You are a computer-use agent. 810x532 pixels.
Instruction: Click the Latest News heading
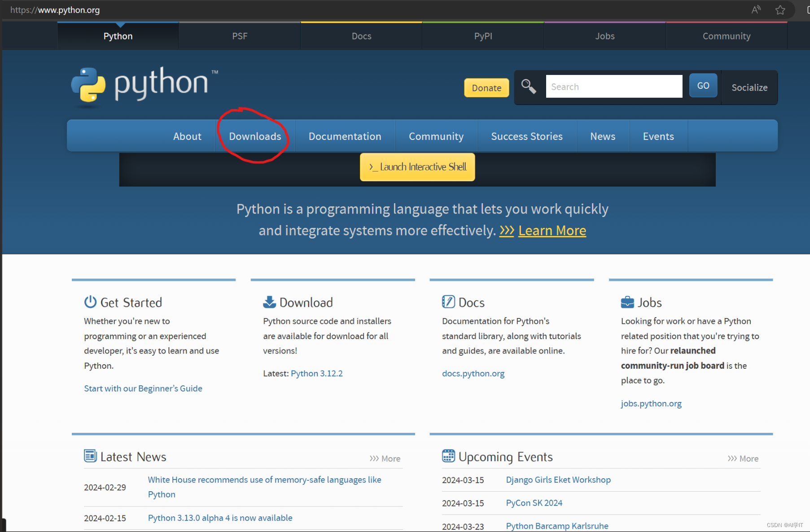pyautogui.click(x=133, y=457)
